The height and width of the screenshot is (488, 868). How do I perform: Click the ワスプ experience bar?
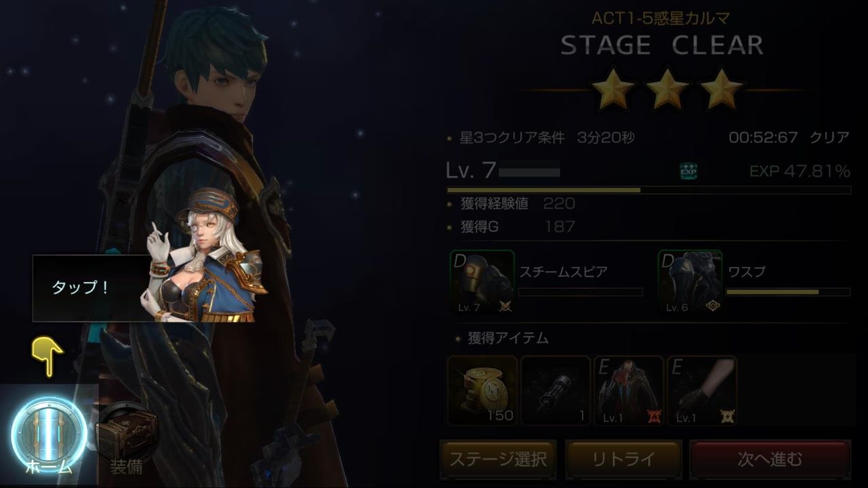(788, 292)
